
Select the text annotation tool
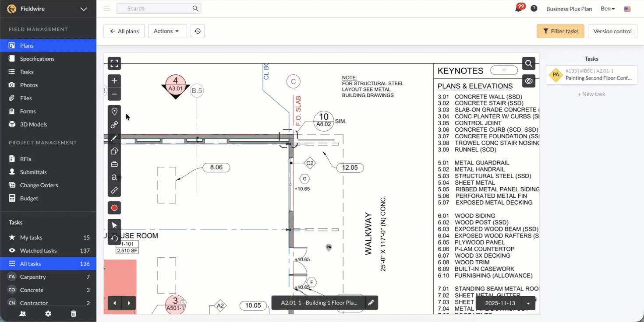(114, 177)
